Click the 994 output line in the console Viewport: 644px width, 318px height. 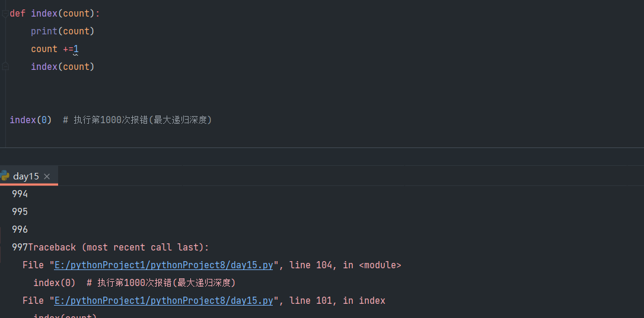click(20, 194)
